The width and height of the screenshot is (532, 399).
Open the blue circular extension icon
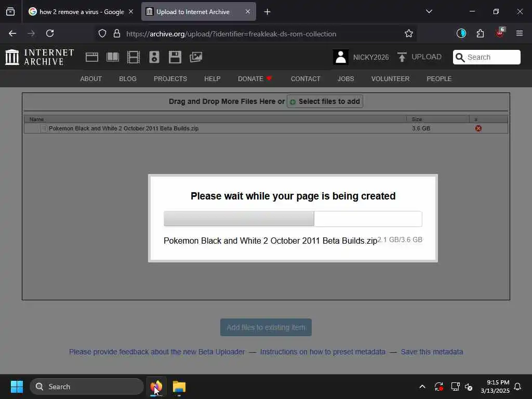(x=461, y=33)
